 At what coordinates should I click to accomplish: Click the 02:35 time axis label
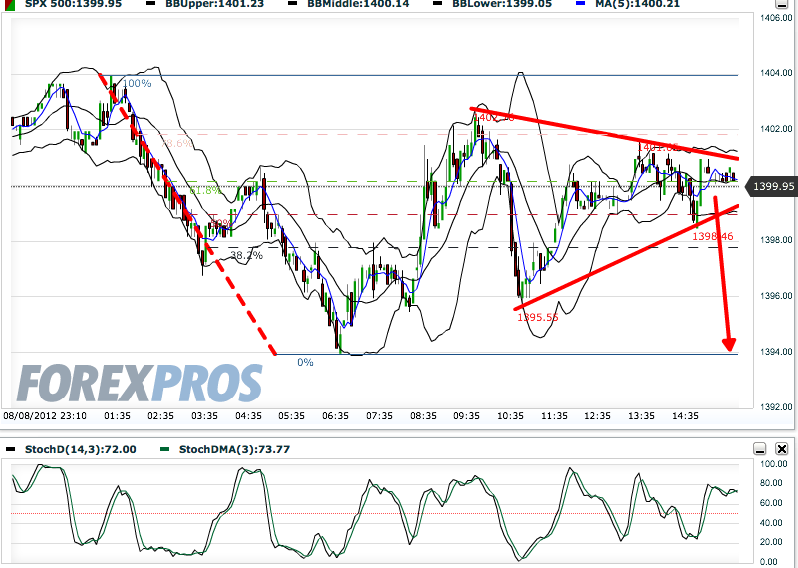160,416
